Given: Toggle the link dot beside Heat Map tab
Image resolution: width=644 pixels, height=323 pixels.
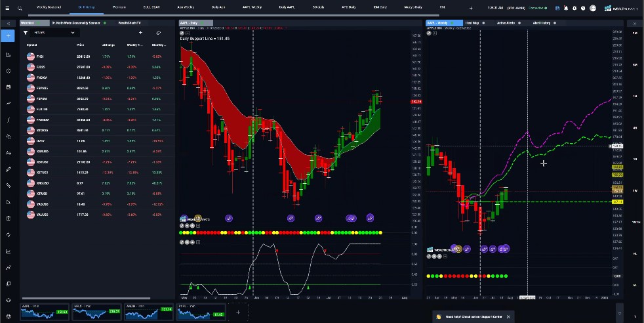Looking at the screenshot, I should [483, 23].
